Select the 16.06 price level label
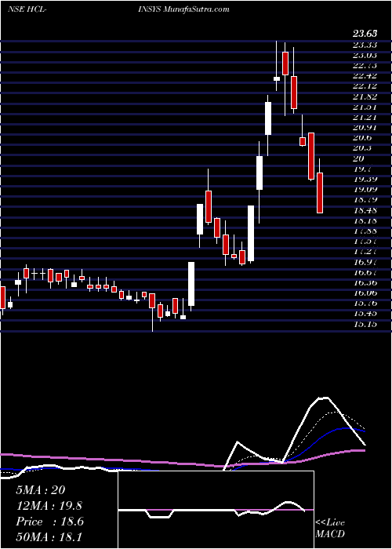The height and width of the screenshot is (549, 392). point(365,293)
